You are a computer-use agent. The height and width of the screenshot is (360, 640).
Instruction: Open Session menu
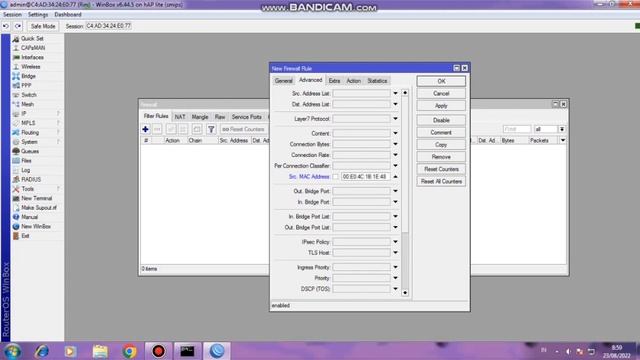coord(12,15)
